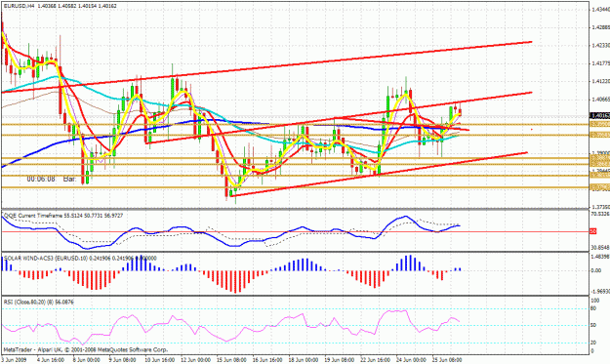Click the 19 Jun 08:00 time label
This screenshot has height=364, width=610.
point(340,360)
